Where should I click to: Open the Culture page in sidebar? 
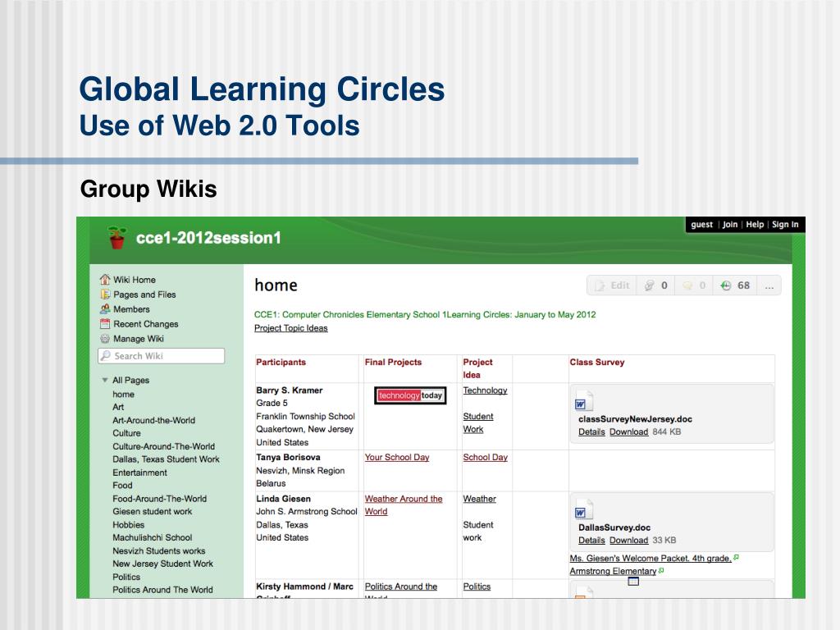(x=126, y=433)
